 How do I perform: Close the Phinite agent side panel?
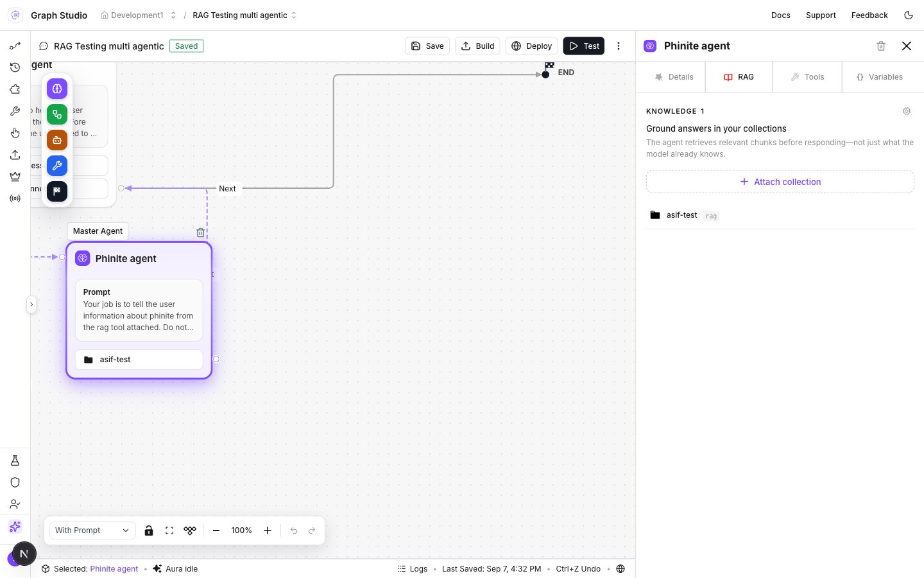pos(907,46)
